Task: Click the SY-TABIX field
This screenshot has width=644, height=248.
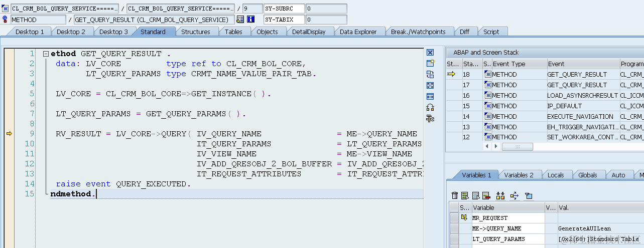Action: coord(284,20)
